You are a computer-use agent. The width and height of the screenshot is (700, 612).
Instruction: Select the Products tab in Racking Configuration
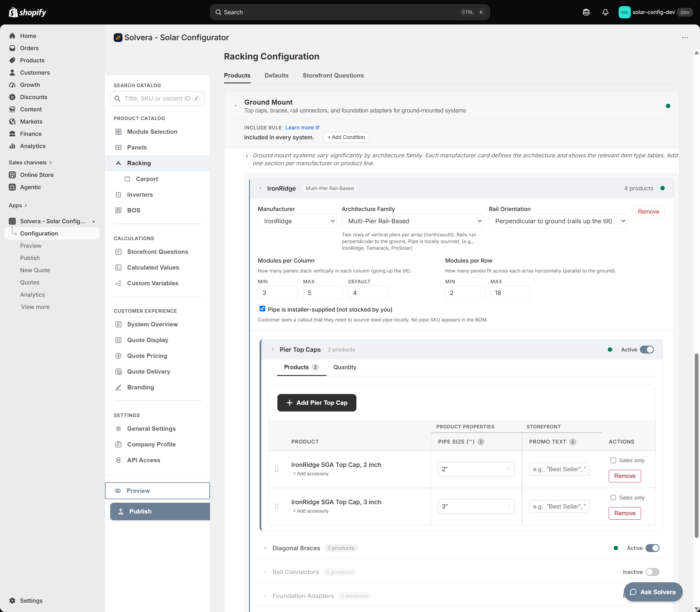click(x=237, y=75)
